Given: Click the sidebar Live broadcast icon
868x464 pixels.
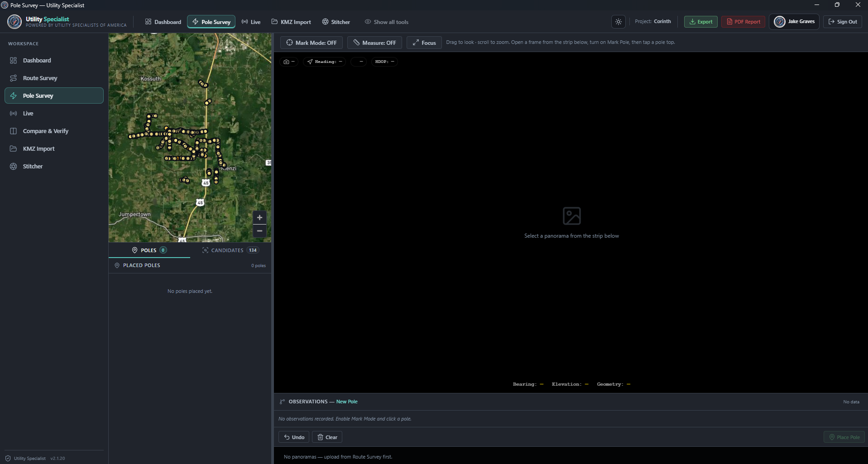Looking at the screenshot, I should click(x=14, y=113).
